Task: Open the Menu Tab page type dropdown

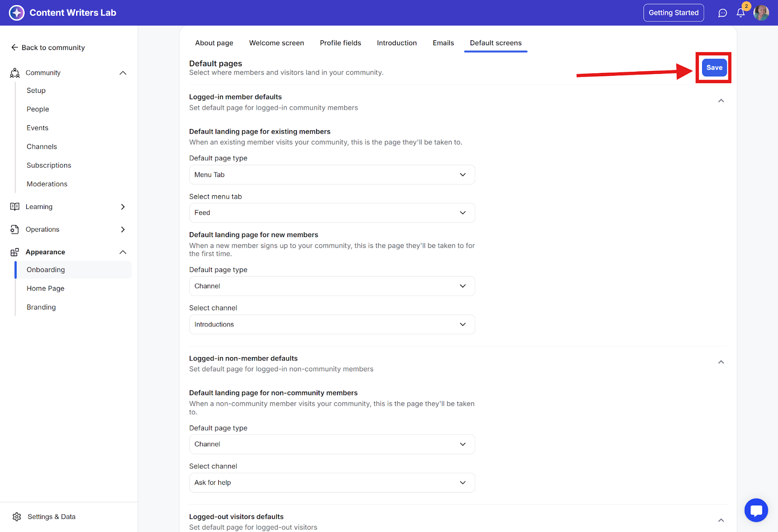Action: point(332,175)
